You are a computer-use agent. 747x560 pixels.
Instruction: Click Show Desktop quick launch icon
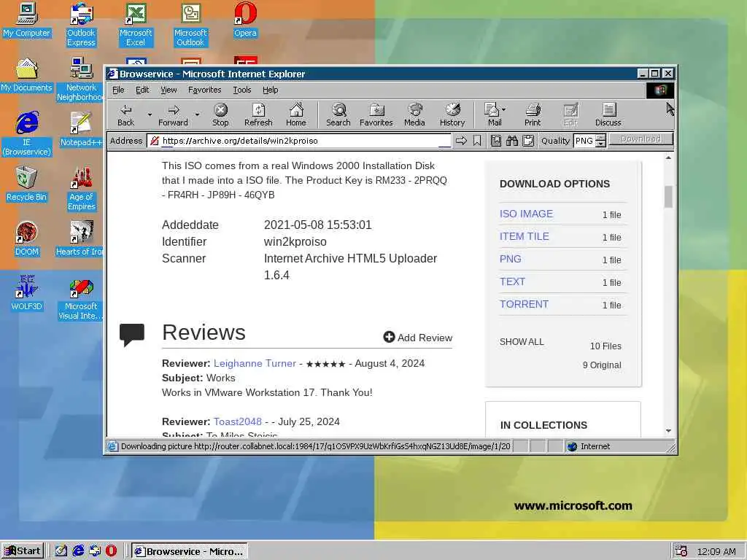click(61, 551)
